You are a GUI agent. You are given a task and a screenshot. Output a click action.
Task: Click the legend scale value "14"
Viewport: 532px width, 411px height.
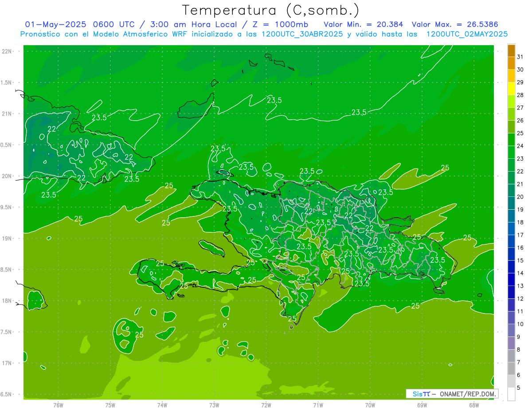(x=520, y=273)
